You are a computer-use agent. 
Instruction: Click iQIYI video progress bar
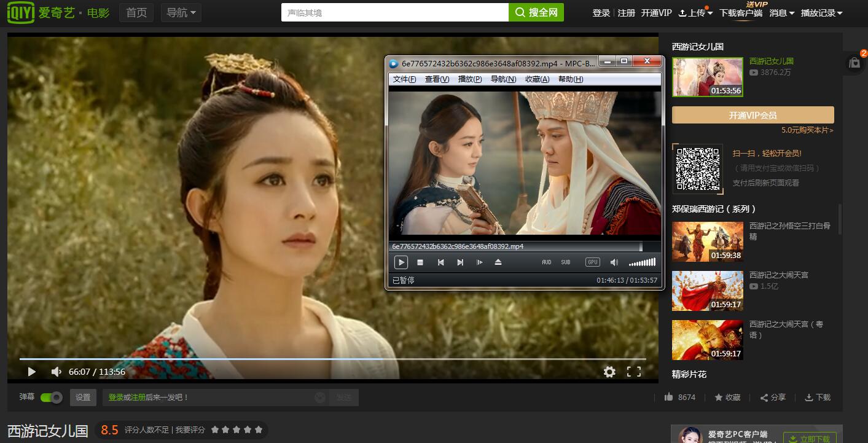click(x=332, y=358)
